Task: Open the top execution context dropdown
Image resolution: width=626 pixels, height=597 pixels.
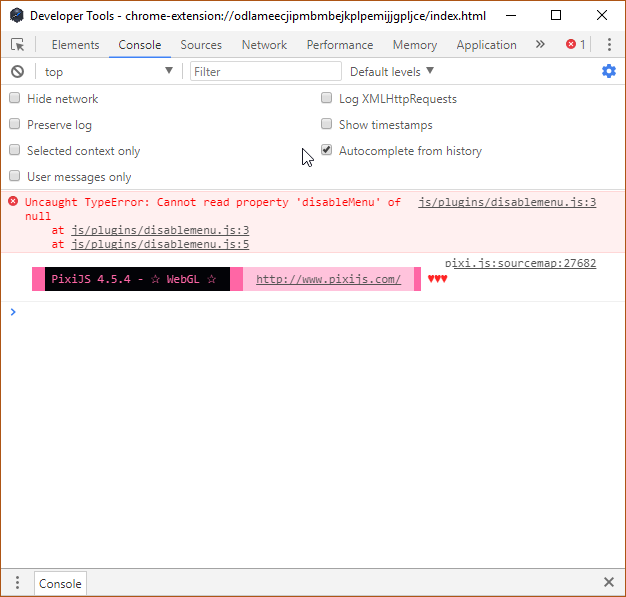Action: [108, 72]
